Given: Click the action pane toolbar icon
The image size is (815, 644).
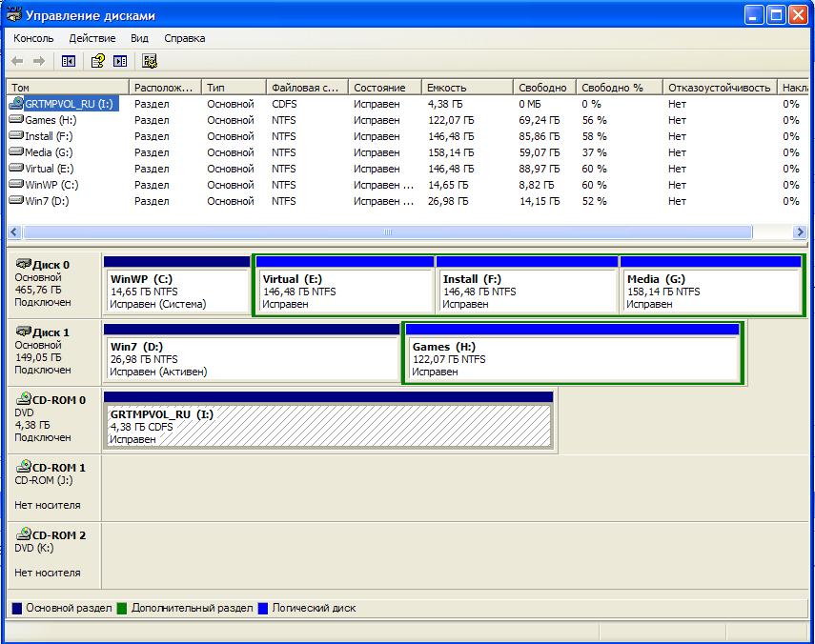Looking at the screenshot, I should click(120, 61).
